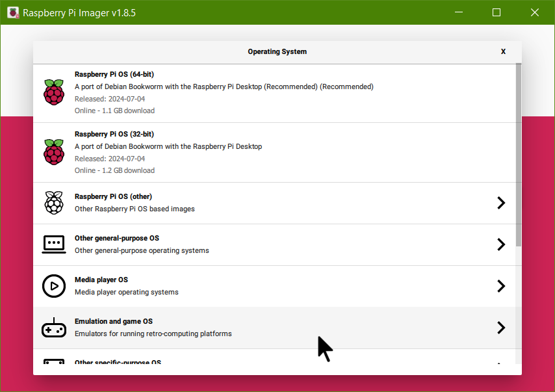Click the raspberry icon for Raspberry Pi OS (64-bit)

54,92
